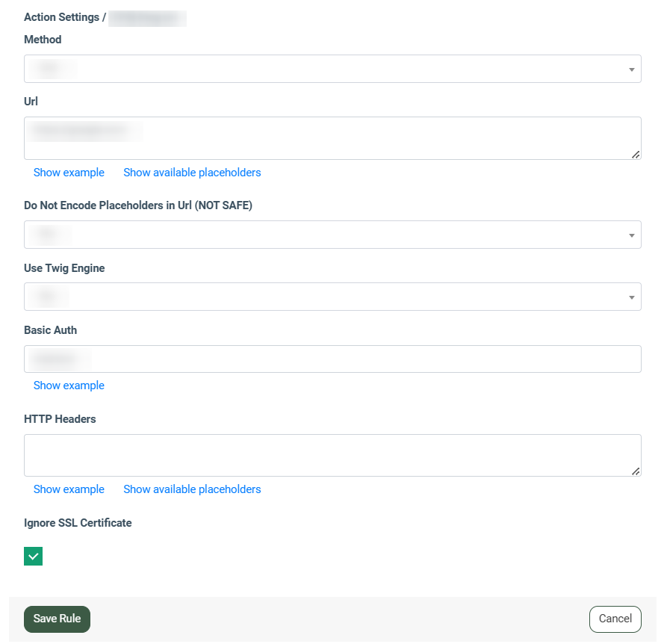
Task: Show example below the Url field
Action: coord(69,173)
